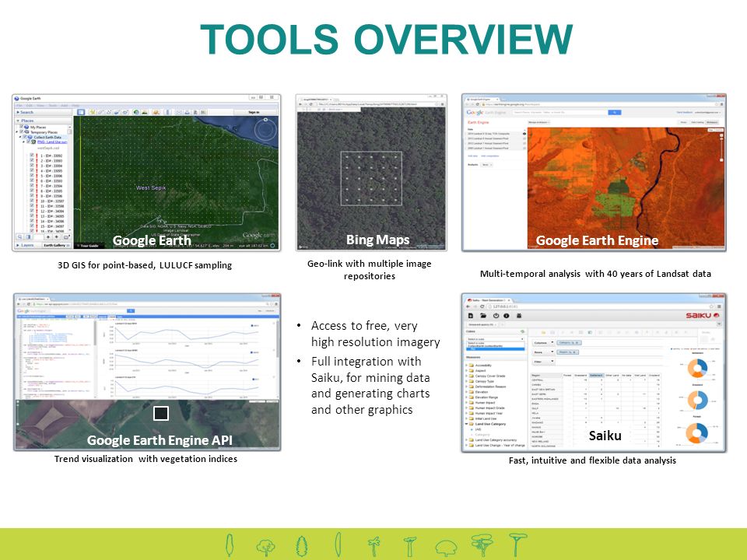Click black plot marker in Earth Engine API map

(161, 413)
